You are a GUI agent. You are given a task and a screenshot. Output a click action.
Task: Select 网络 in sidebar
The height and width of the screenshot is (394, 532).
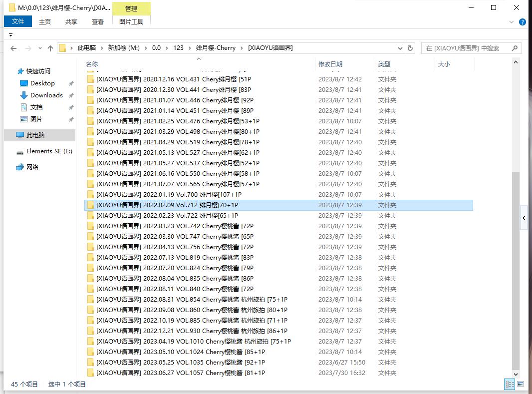pyautogui.click(x=32, y=167)
